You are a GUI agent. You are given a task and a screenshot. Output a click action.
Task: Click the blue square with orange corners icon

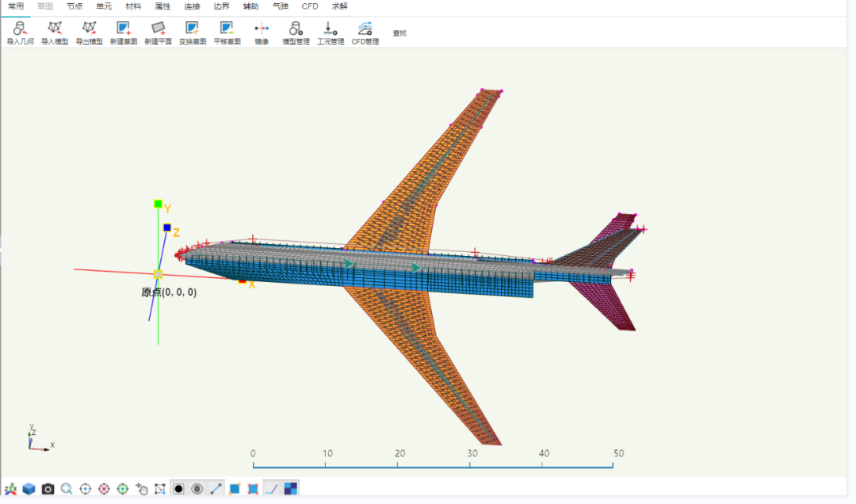coord(235,489)
